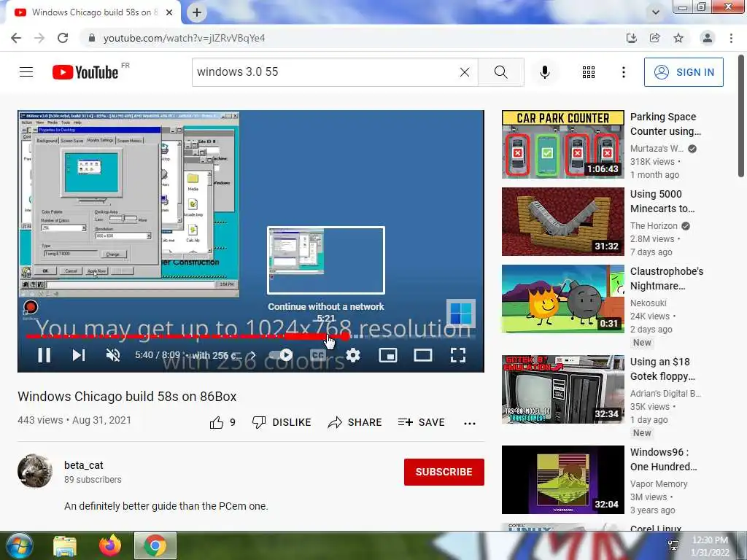Unmute the video audio
The height and width of the screenshot is (560, 747).
pyautogui.click(x=113, y=355)
